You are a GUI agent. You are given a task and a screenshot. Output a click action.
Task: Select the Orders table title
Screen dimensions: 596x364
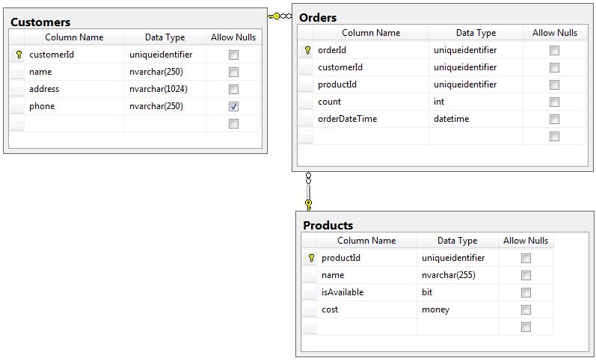coord(318,17)
